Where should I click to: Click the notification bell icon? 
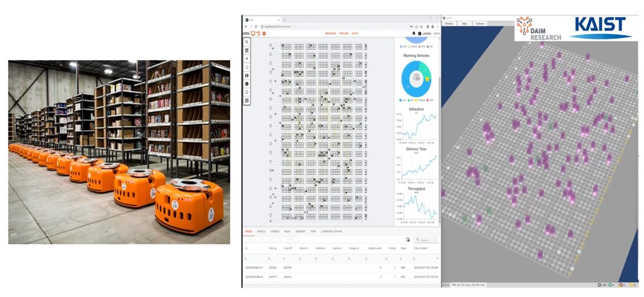pyautogui.click(x=414, y=33)
